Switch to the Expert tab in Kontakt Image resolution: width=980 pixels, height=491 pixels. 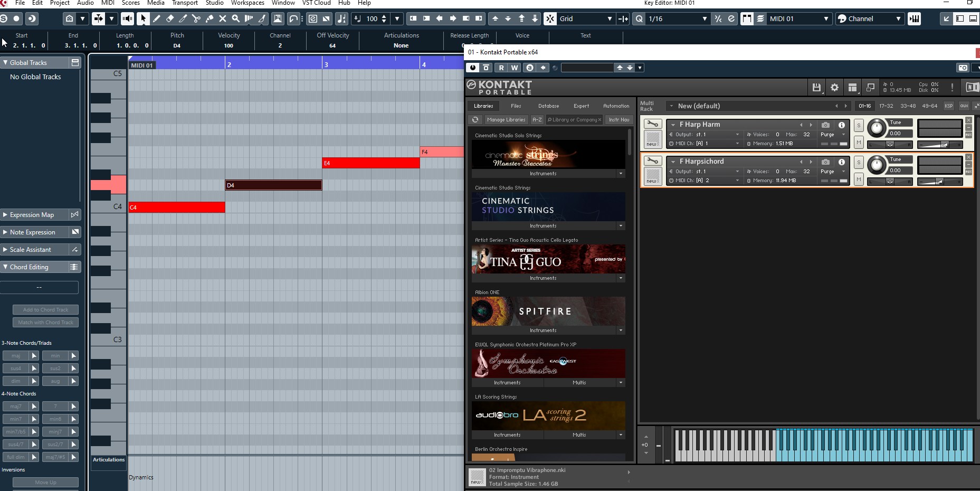click(x=581, y=106)
